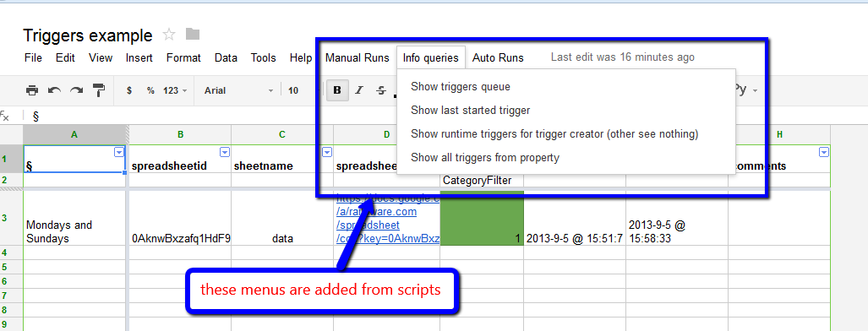Open the Help menu
The width and height of the screenshot is (868, 331).
pos(301,57)
